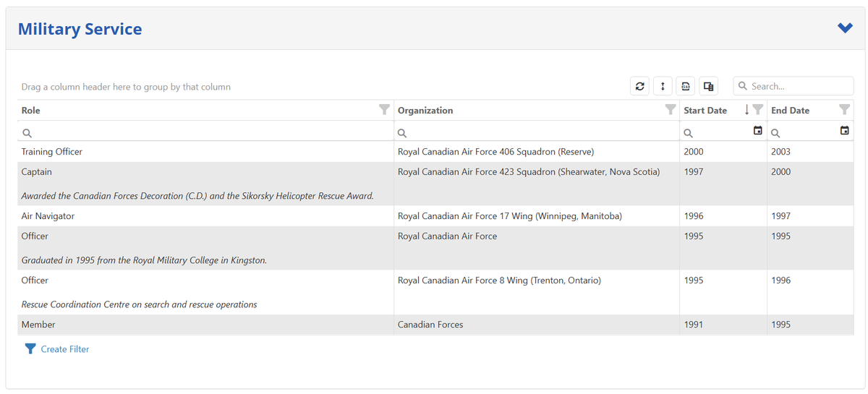Screen dimensions: 868x394
Task: Click the Sikorsky Helicopter Rescue Award note
Action: 197,196
